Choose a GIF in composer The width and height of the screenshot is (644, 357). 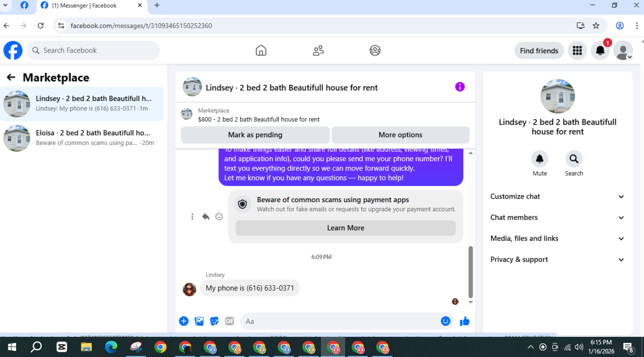click(229, 321)
